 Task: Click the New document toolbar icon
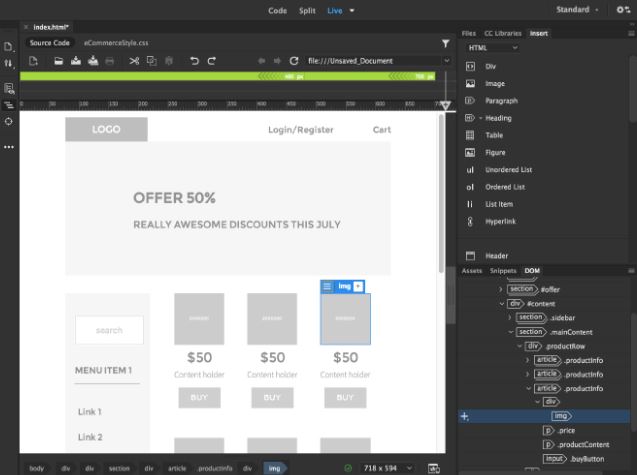point(33,61)
